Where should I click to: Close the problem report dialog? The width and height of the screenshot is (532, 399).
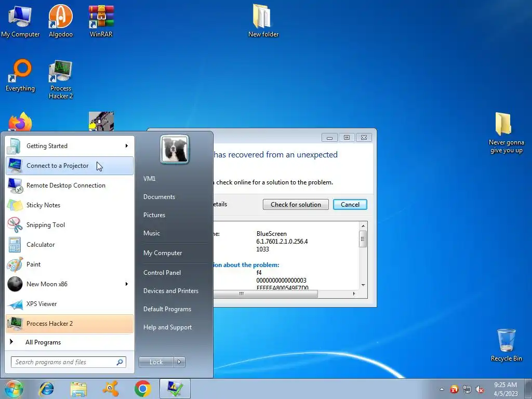click(x=364, y=137)
